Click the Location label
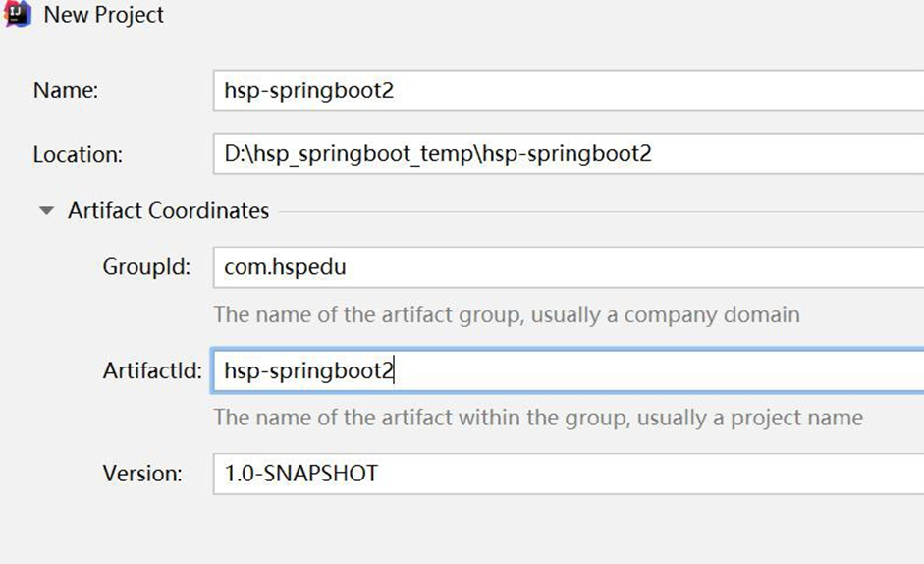924x564 pixels. pyautogui.click(x=78, y=154)
